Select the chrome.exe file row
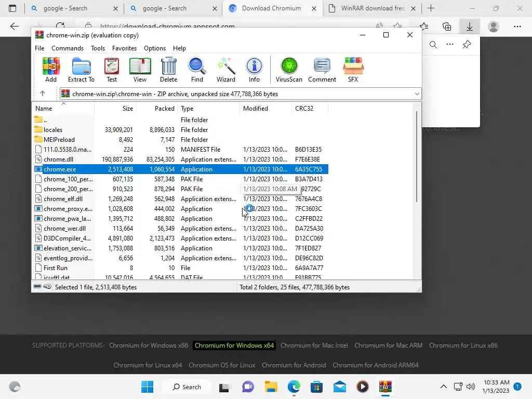 [x=181, y=169]
